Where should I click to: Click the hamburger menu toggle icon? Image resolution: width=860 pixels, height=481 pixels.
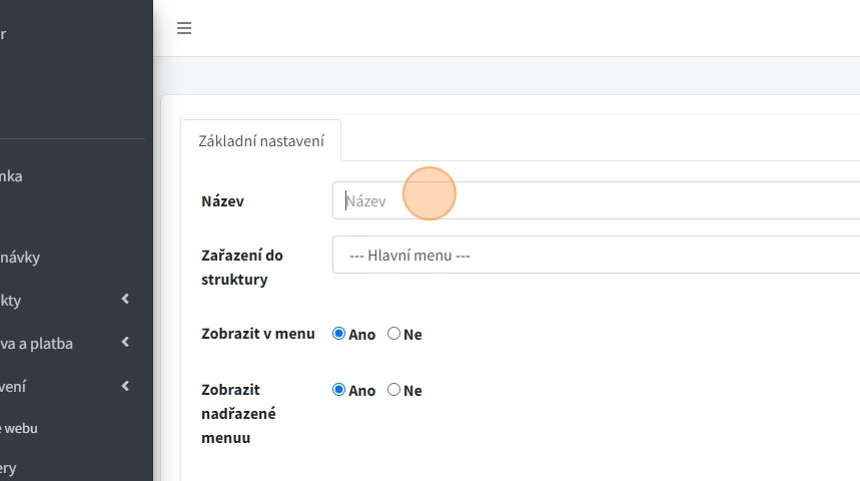(x=184, y=28)
